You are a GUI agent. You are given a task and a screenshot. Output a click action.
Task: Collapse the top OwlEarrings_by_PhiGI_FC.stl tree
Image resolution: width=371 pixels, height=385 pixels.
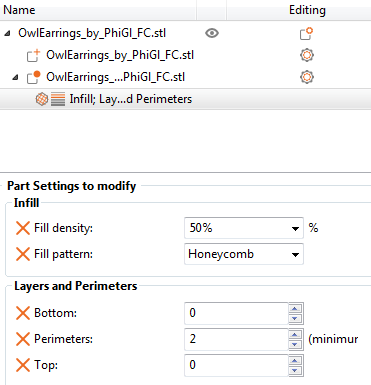point(7,33)
